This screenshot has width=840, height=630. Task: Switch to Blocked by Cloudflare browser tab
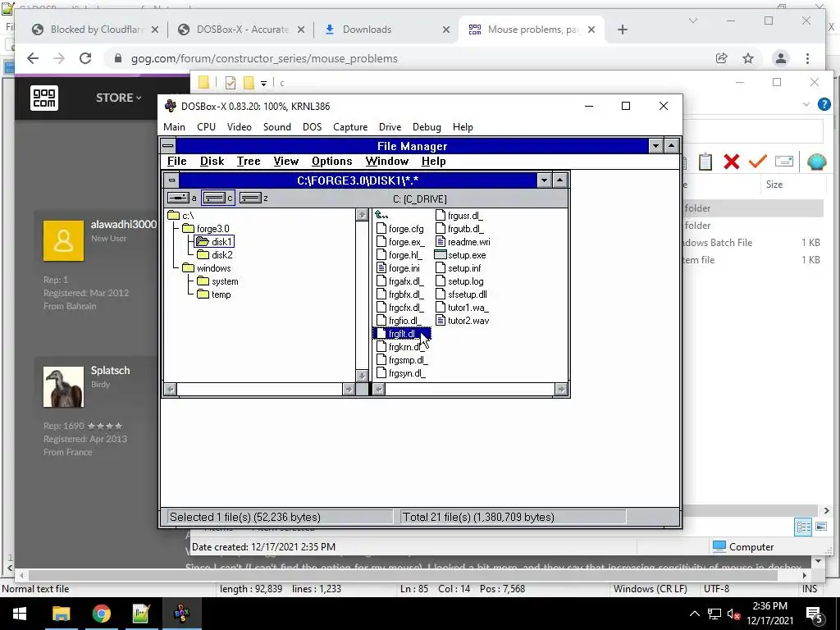coord(96,30)
